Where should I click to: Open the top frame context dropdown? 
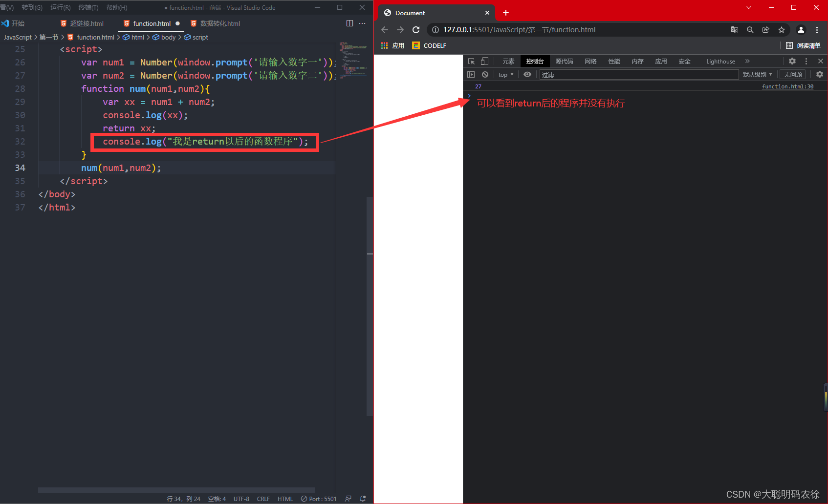click(x=505, y=74)
